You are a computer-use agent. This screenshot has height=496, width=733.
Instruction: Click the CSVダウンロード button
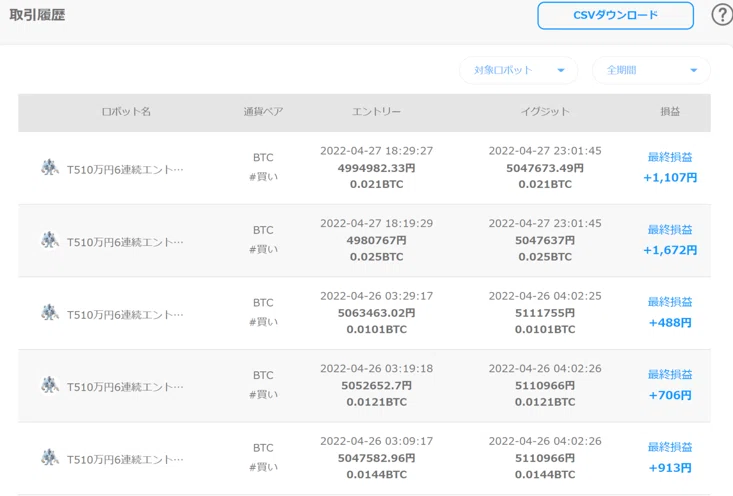pyautogui.click(x=615, y=15)
